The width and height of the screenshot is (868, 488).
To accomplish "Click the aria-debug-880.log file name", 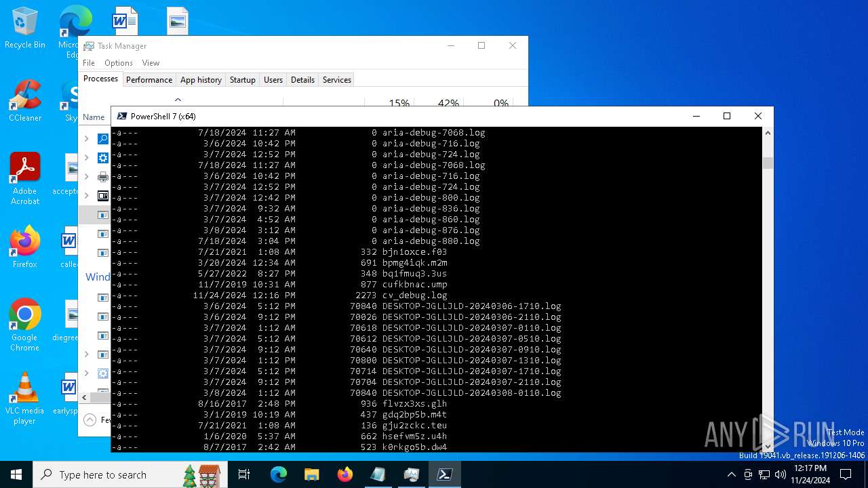I will [431, 241].
